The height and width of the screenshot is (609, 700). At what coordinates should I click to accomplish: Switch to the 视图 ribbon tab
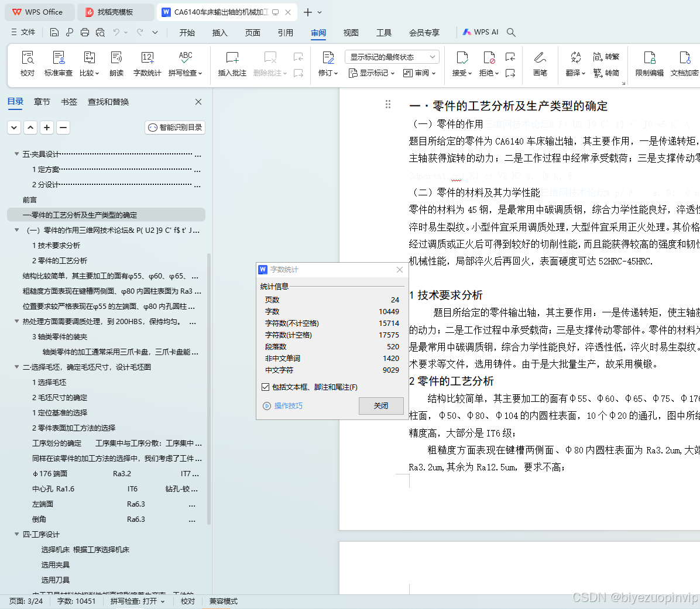351,33
